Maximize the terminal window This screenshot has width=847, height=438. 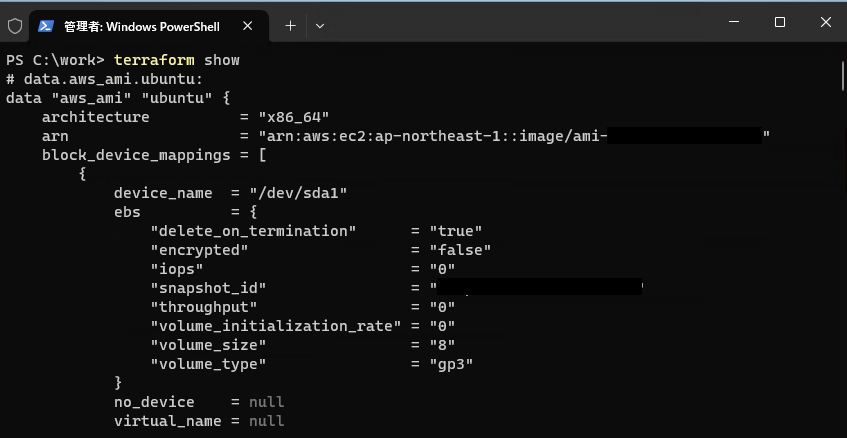click(x=780, y=22)
